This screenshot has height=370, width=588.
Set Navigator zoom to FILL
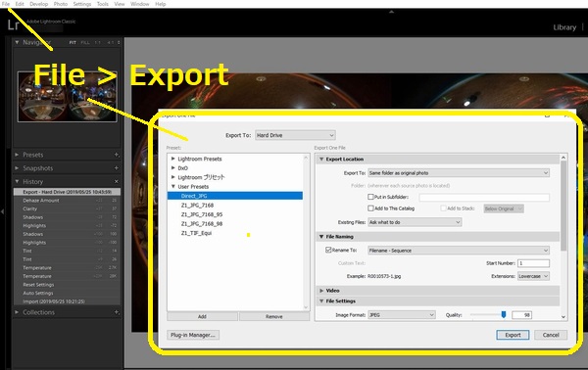85,43
